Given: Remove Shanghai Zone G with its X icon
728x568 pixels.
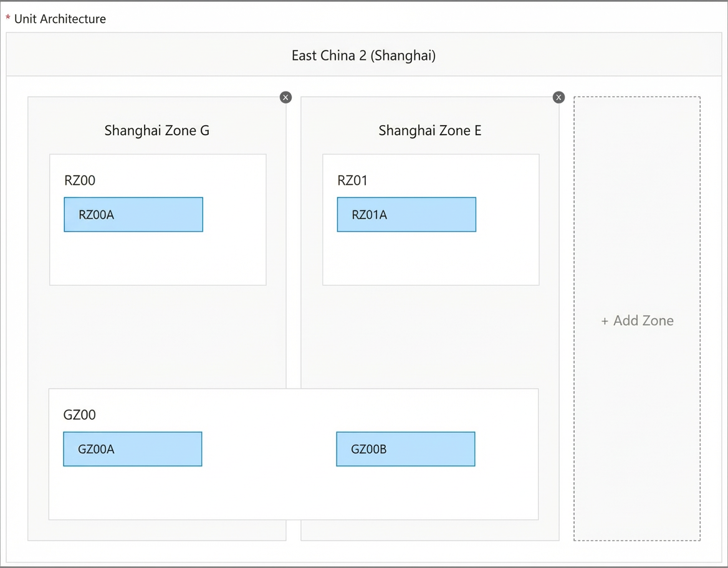Looking at the screenshot, I should pos(286,97).
